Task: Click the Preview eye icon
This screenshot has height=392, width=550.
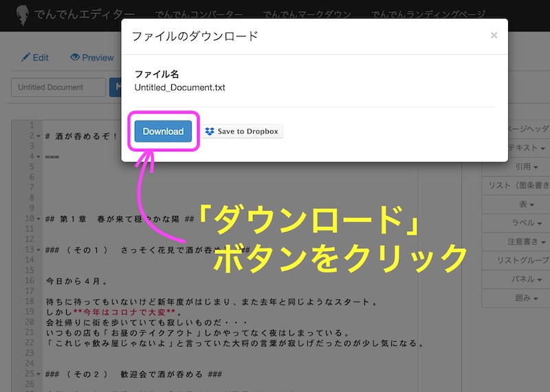Action: coord(75,57)
